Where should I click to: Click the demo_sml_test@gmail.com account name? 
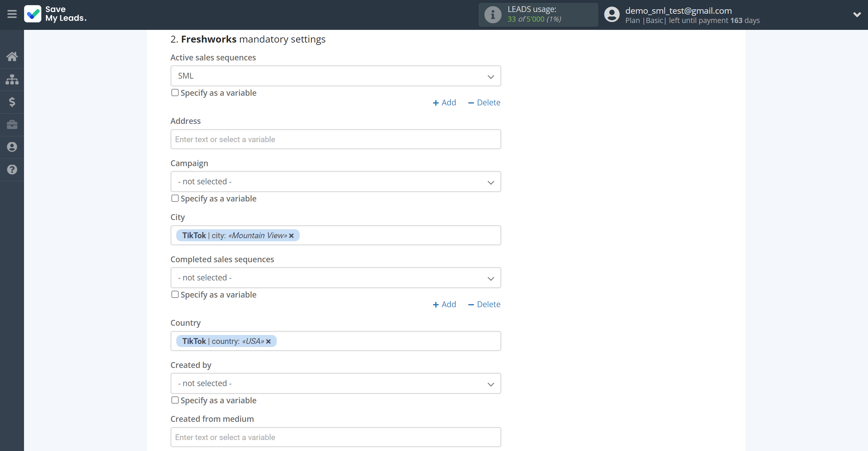pos(678,11)
